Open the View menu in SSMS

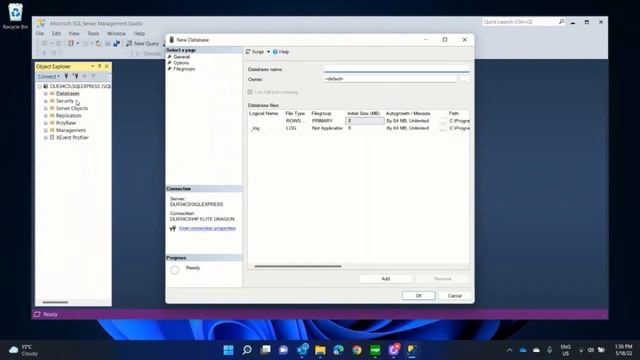(74, 33)
